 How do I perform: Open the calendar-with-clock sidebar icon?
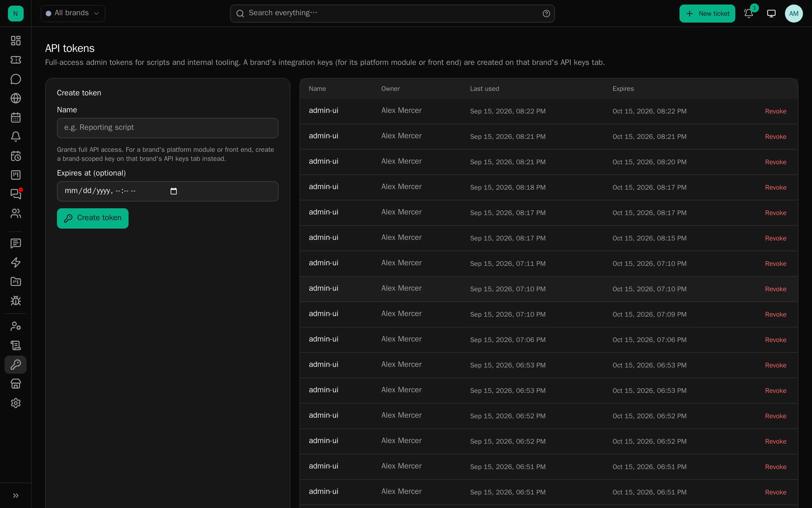[x=16, y=156]
